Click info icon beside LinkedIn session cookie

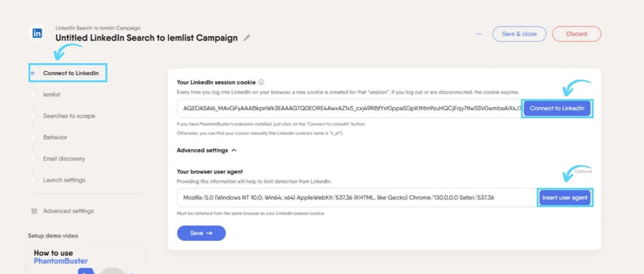[261, 82]
